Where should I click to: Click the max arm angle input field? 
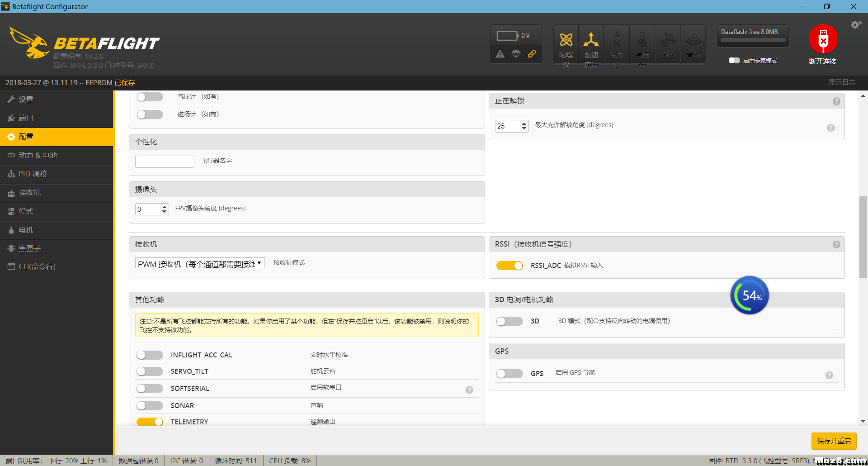click(x=508, y=126)
